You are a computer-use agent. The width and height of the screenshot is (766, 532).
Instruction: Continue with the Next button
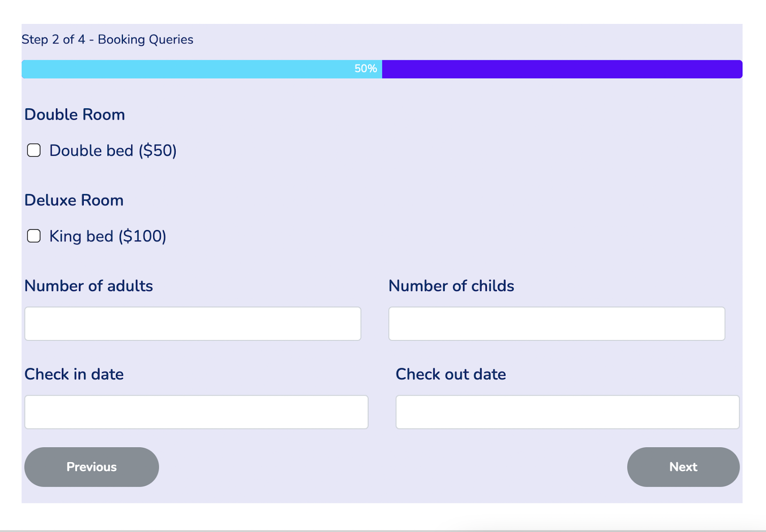pos(683,467)
